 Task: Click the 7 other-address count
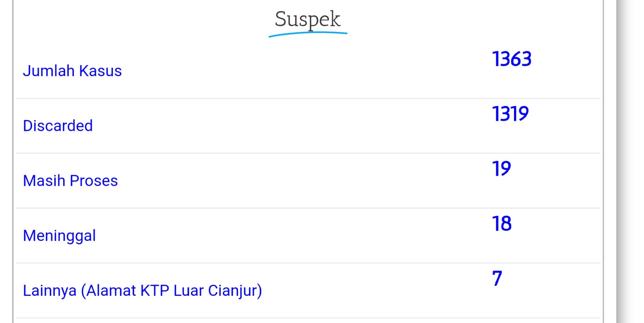(497, 278)
